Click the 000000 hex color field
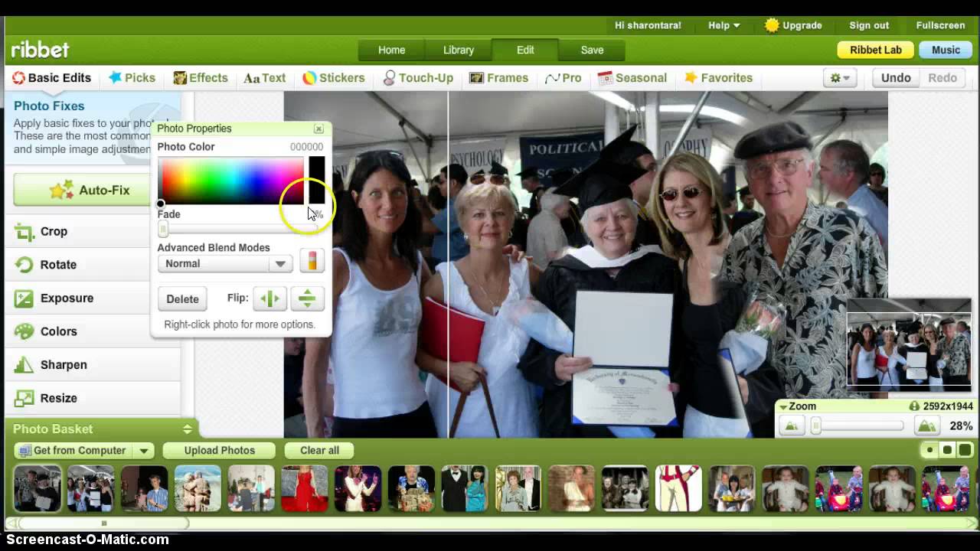The height and width of the screenshot is (551, 980). click(306, 147)
